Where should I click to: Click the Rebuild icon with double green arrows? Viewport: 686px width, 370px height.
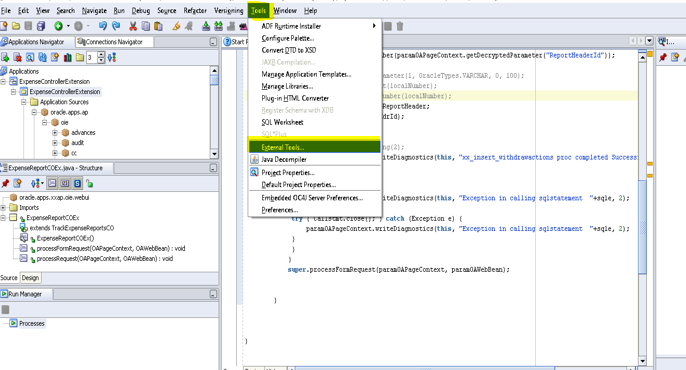point(218,26)
